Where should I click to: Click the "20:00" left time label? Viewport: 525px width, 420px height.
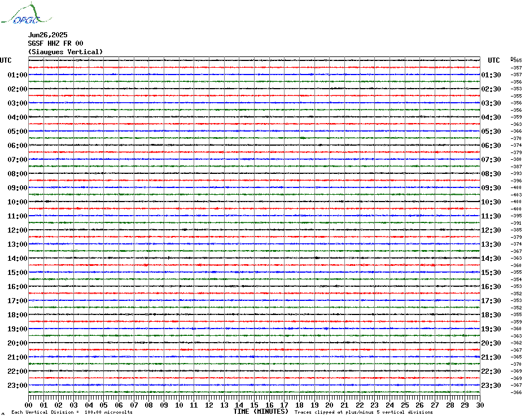[x=17, y=343]
